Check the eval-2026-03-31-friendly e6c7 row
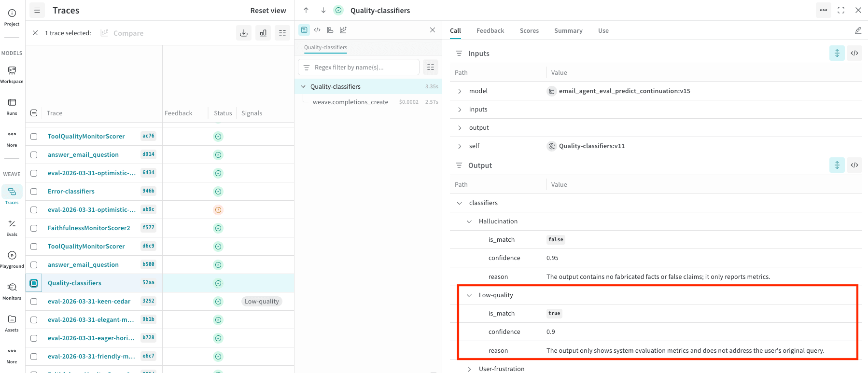 [34, 357]
